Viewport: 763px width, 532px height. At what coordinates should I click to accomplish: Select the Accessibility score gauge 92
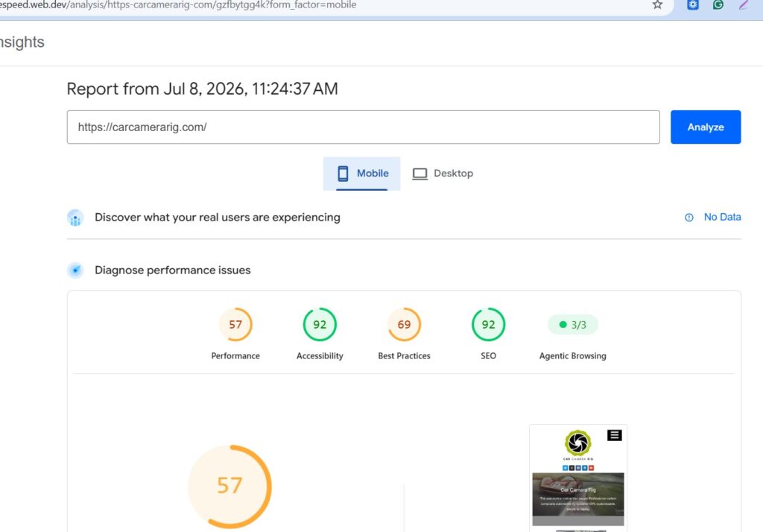click(x=320, y=325)
